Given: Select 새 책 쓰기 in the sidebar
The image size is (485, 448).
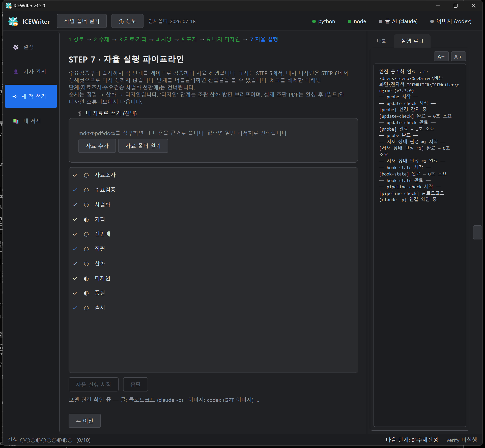Looking at the screenshot, I should (x=31, y=96).
